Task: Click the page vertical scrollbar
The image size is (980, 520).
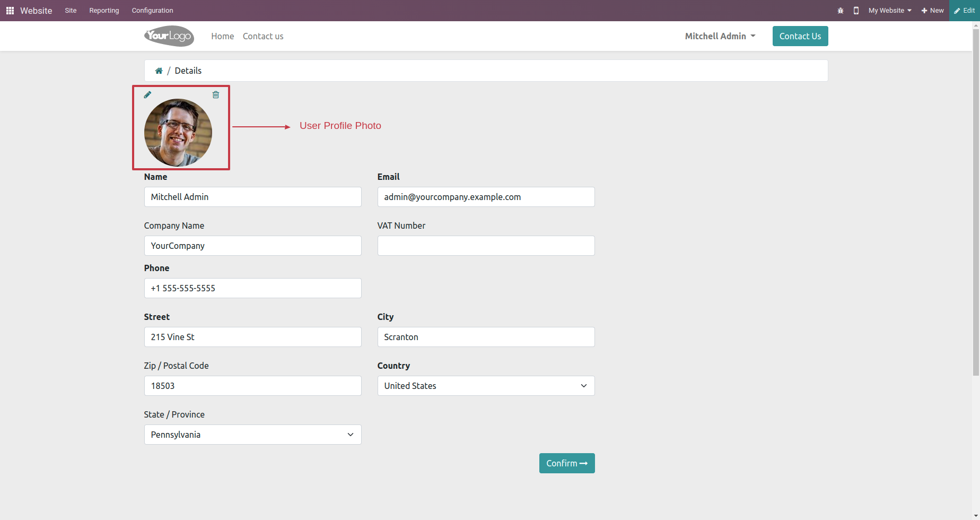Action: [x=976, y=202]
